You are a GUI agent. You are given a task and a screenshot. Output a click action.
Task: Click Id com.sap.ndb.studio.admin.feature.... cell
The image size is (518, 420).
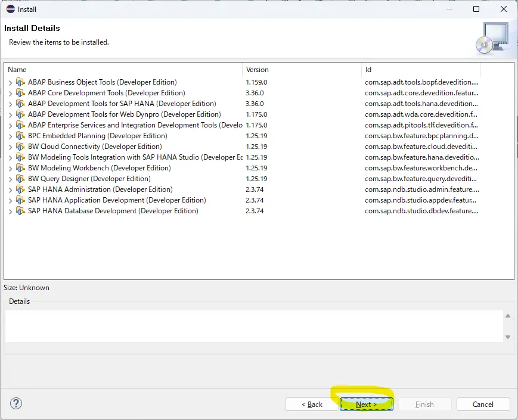point(422,189)
